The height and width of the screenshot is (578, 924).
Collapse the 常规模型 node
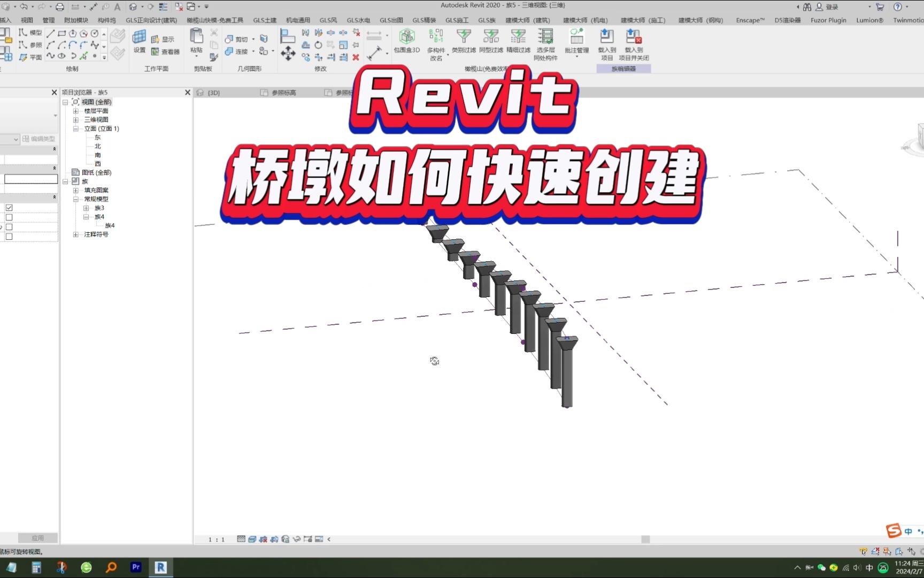pos(76,199)
